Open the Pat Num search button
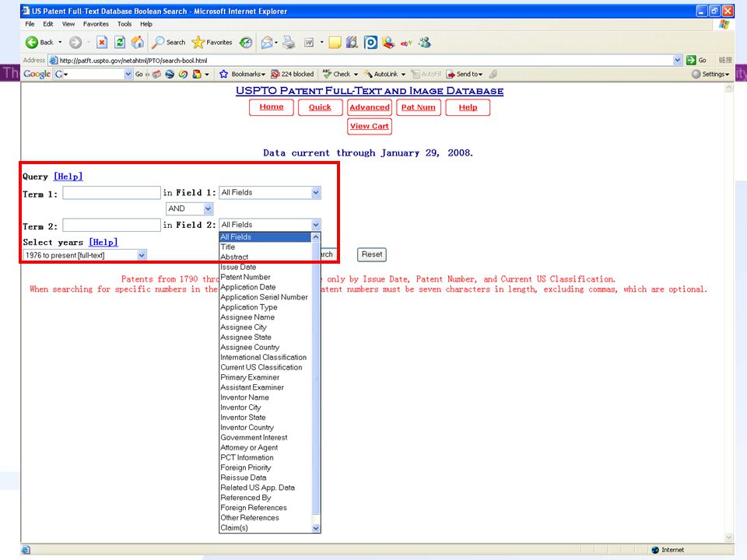The image size is (747, 560). pos(419,107)
